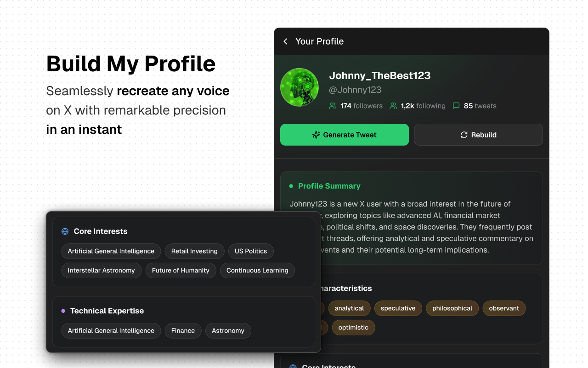Select the Finance expertise tag
The height and width of the screenshot is (368, 588).
183,331
